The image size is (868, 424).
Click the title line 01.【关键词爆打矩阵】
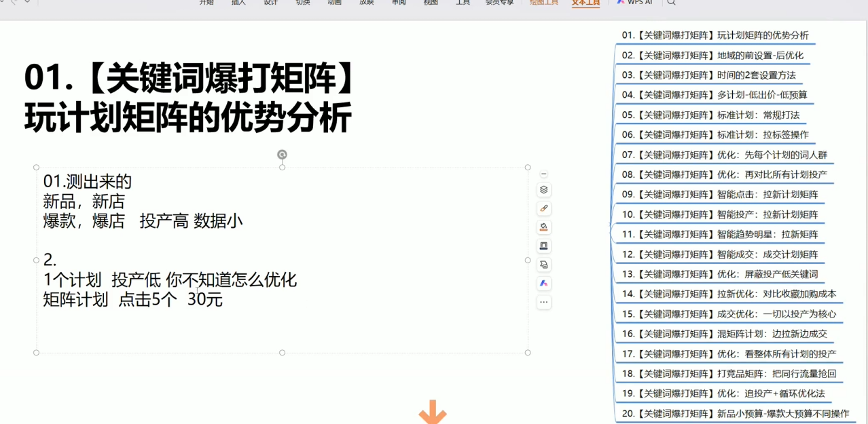pyautogui.click(x=190, y=78)
